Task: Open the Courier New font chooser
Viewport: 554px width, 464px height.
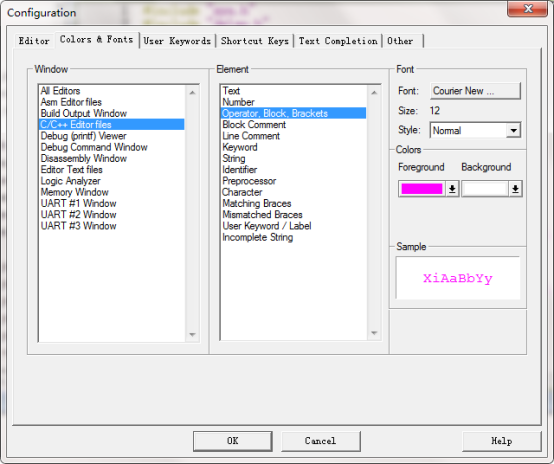Action: pos(475,91)
